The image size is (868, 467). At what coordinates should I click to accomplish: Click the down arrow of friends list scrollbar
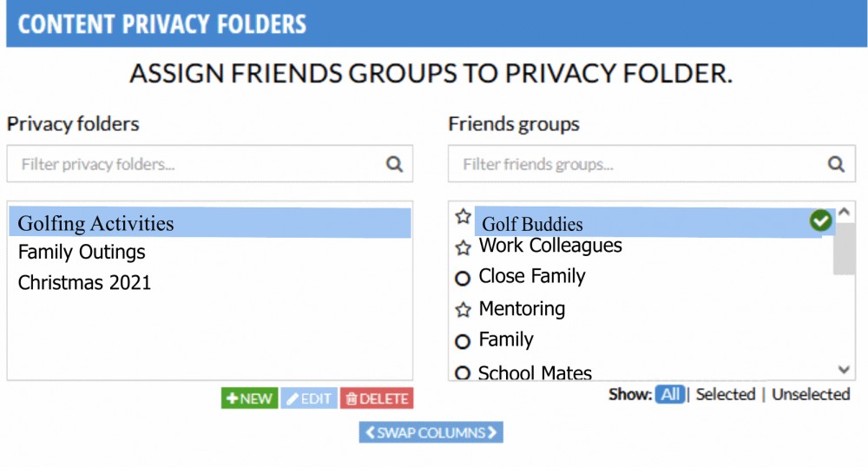pyautogui.click(x=845, y=369)
